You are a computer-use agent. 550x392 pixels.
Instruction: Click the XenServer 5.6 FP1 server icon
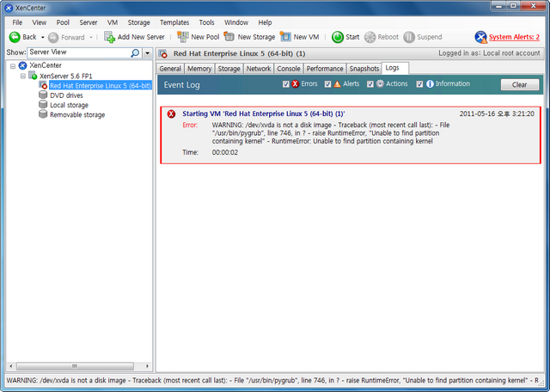(x=33, y=76)
